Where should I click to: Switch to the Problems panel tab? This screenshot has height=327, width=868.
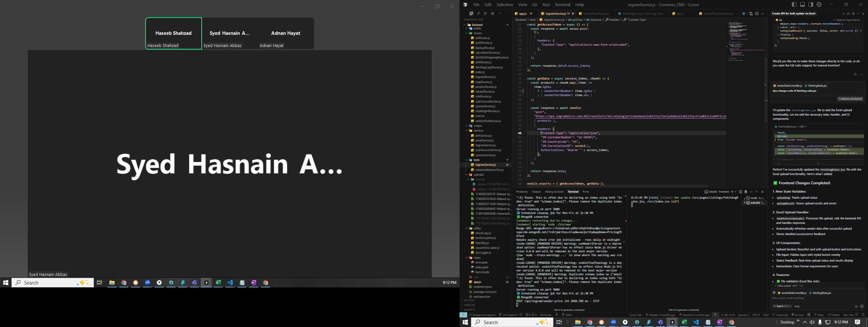point(522,192)
